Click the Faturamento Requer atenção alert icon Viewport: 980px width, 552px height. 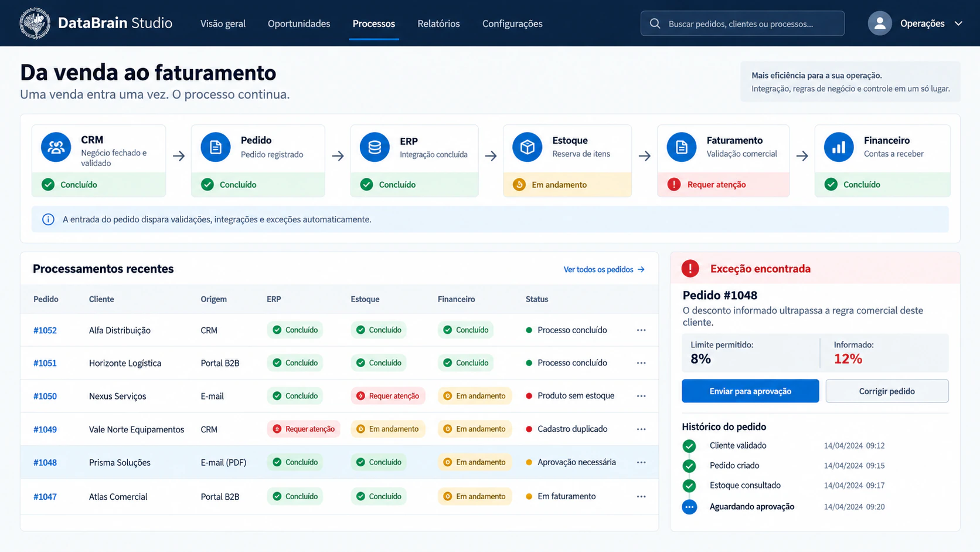tap(674, 185)
